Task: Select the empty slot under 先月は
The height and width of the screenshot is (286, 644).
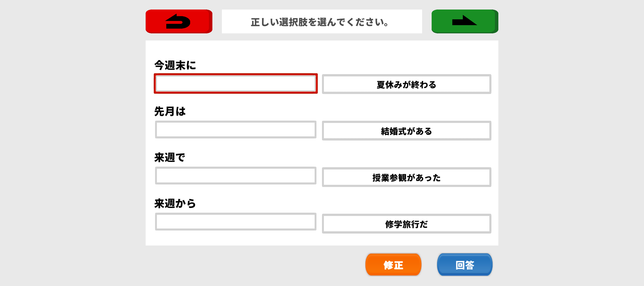Action: click(236, 130)
